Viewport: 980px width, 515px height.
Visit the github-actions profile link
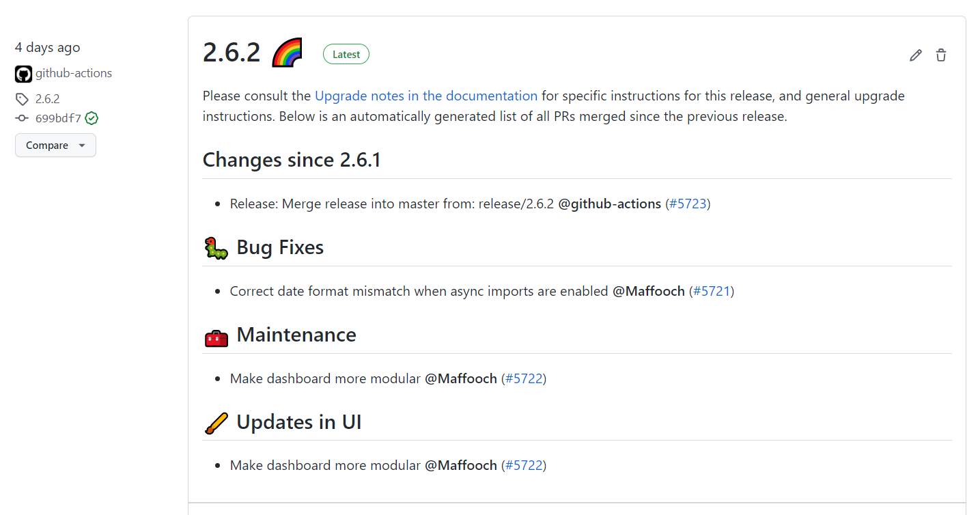[73, 73]
